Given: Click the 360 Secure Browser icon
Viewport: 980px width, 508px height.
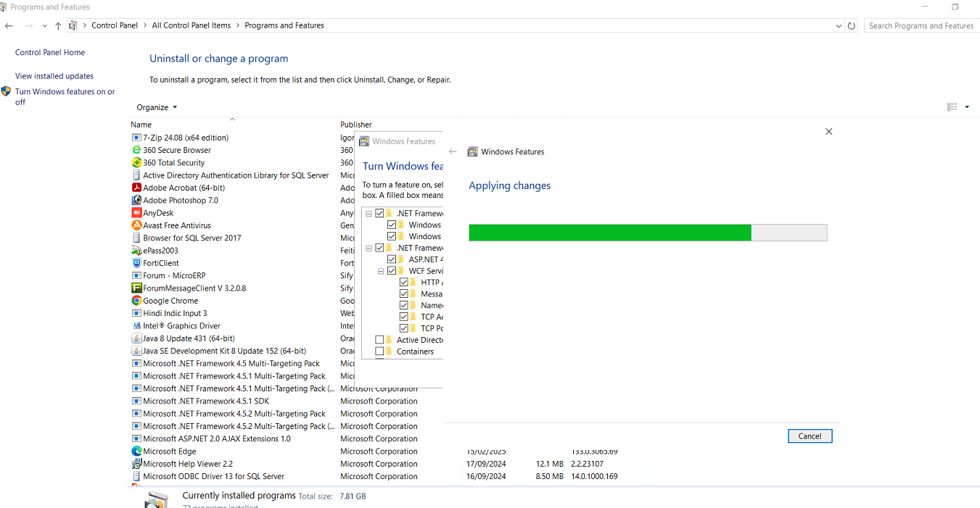Looking at the screenshot, I should tap(136, 150).
